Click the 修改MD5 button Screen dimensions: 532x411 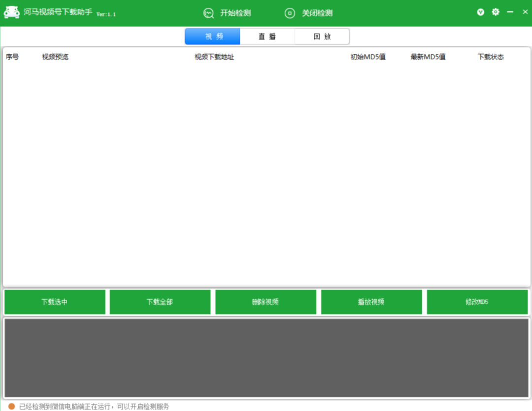(x=477, y=302)
